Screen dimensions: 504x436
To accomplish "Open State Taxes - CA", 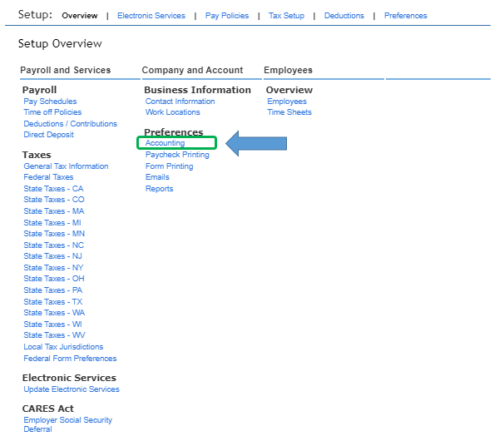I will coord(53,189).
